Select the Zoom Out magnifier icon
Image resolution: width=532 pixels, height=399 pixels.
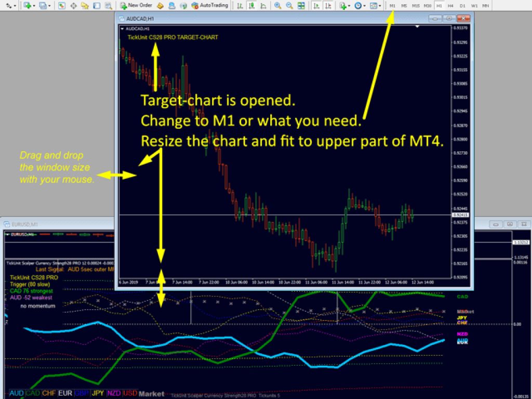click(289, 6)
